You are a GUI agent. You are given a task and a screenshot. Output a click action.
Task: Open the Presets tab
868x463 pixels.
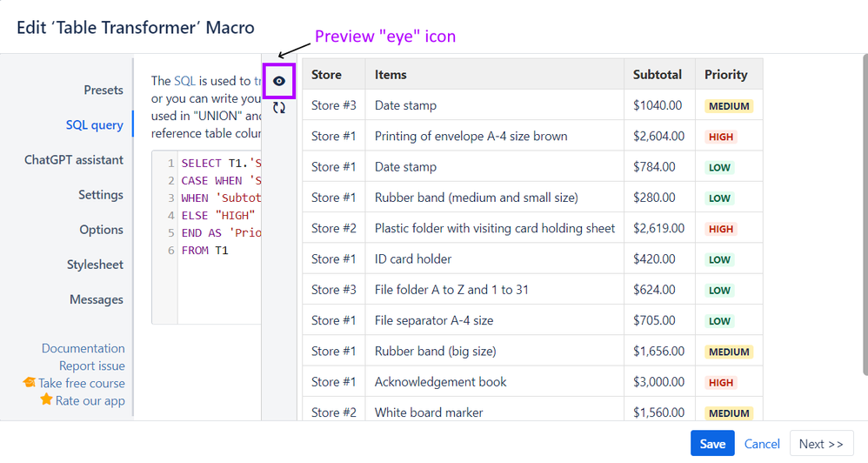point(103,91)
